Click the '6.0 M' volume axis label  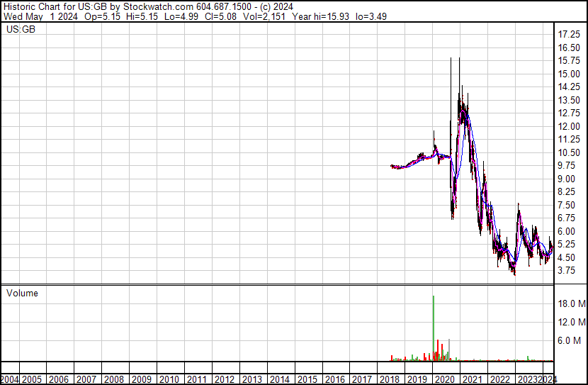(x=570, y=340)
